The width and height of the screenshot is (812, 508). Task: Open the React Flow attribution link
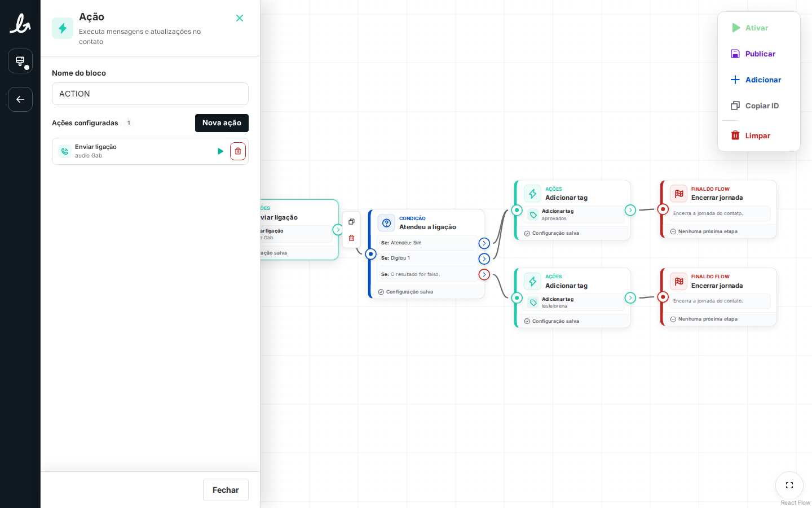[x=795, y=503]
